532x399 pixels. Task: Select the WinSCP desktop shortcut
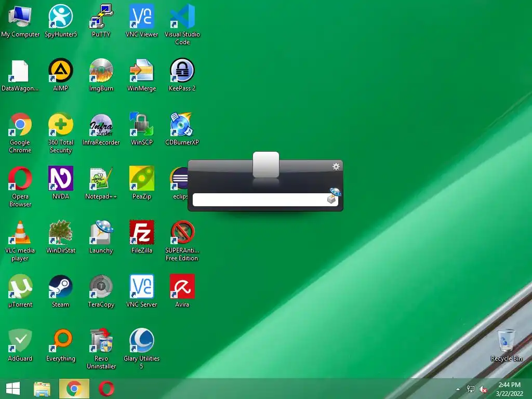coord(142,129)
